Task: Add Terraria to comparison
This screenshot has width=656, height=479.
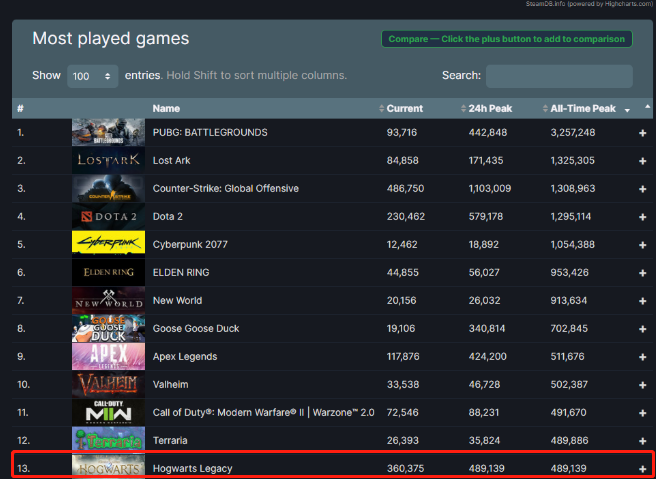Action: (643, 441)
